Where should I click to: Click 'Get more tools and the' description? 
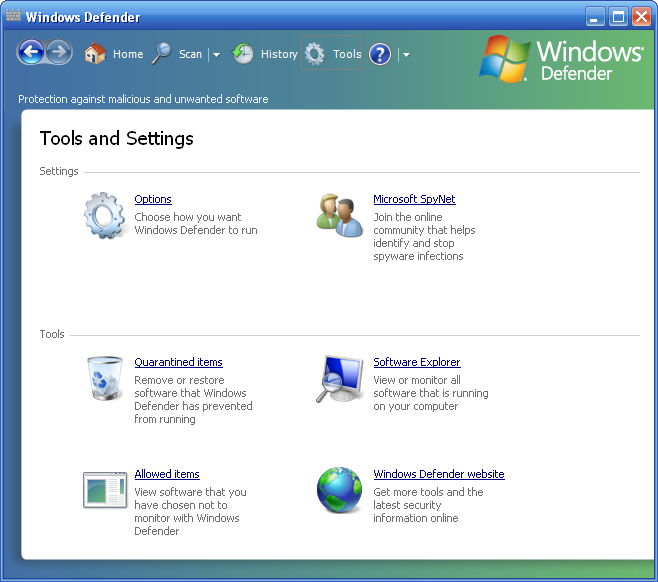click(x=428, y=492)
